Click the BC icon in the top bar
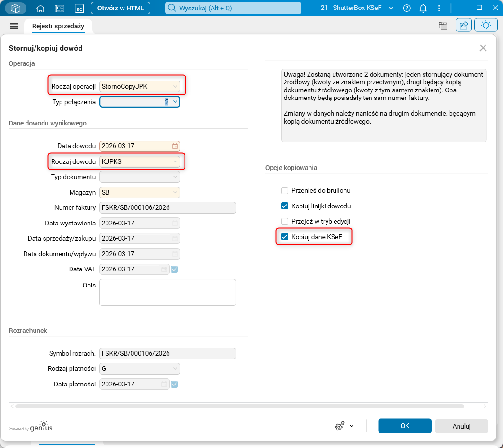503x448 pixels. [79, 9]
